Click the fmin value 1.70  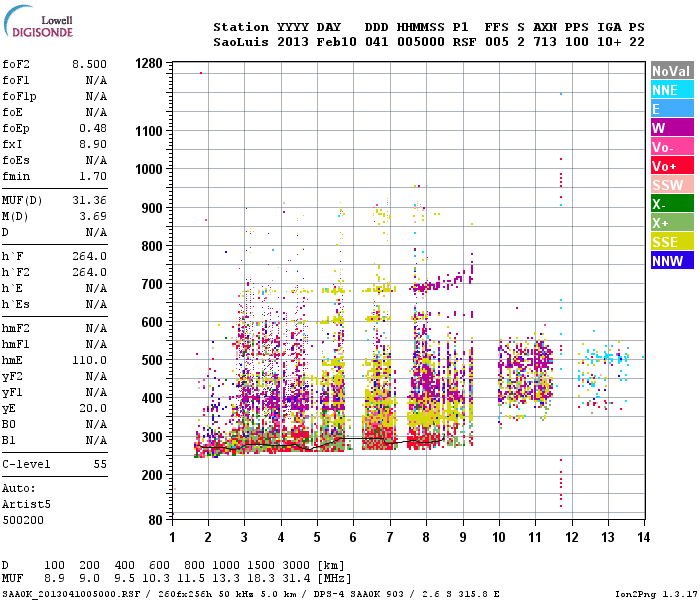[x=93, y=176]
